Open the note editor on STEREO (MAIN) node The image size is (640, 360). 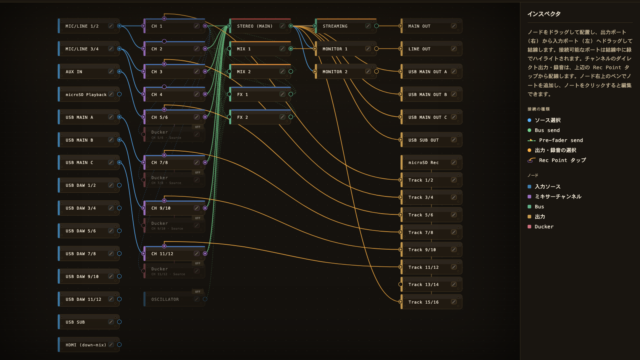282,26
